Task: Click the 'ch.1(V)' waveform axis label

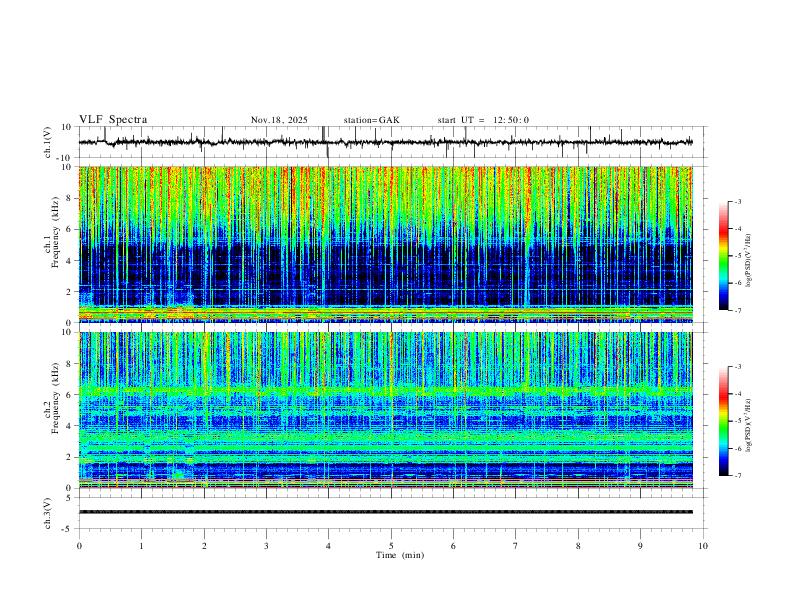Action: (48, 142)
